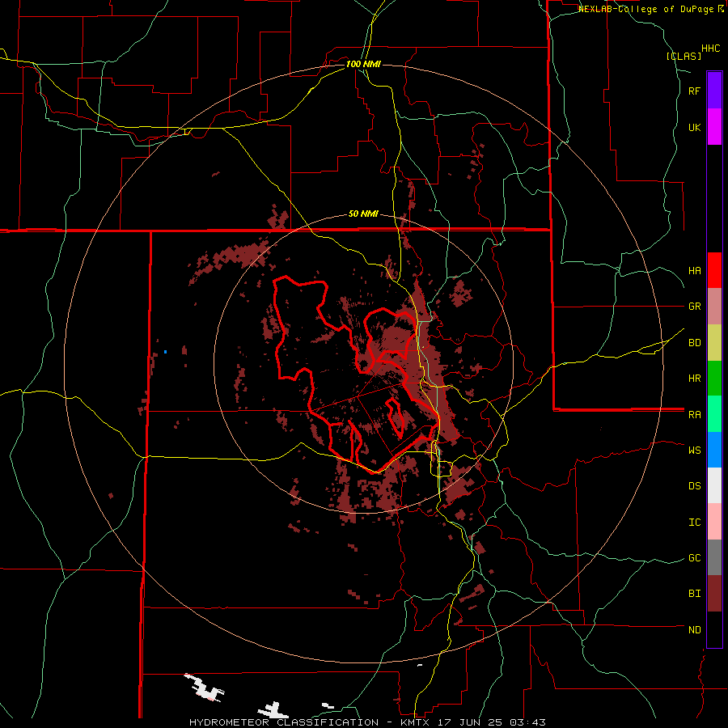Click the 50 NMI range ring label

(x=363, y=214)
